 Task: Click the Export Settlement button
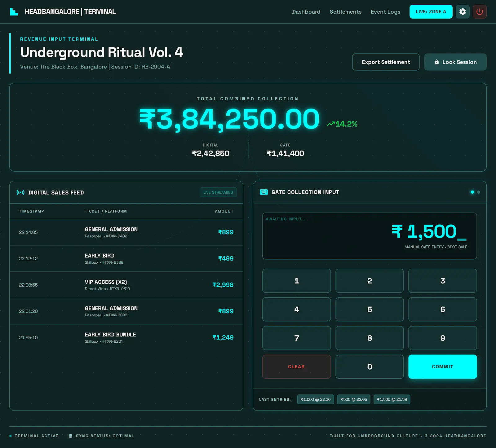pos(386,62)
